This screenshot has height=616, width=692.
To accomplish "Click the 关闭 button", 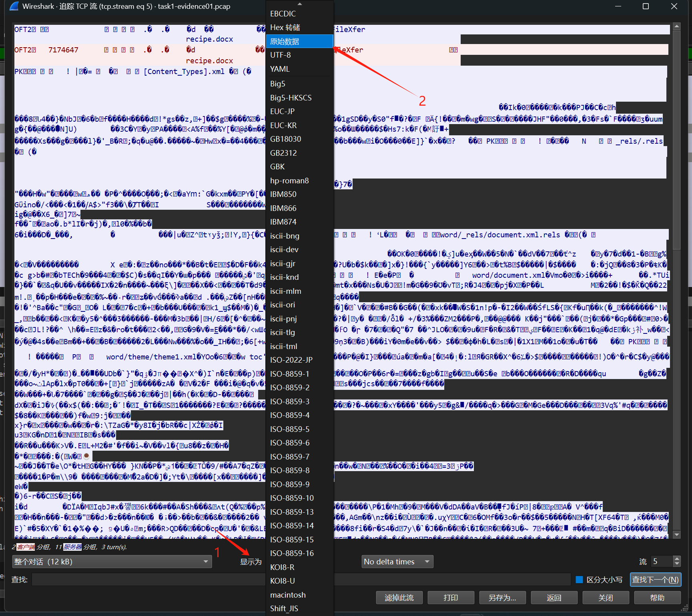I will point(606,598).
